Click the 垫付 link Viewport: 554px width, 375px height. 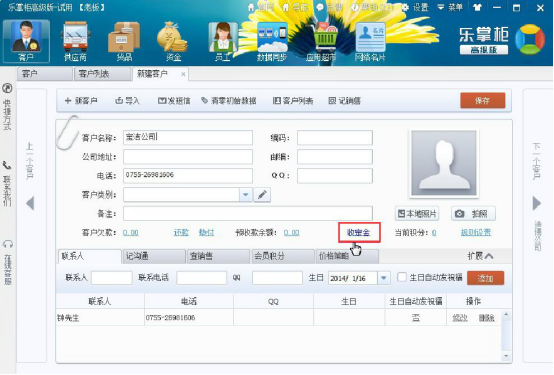[x=206, y=233]
